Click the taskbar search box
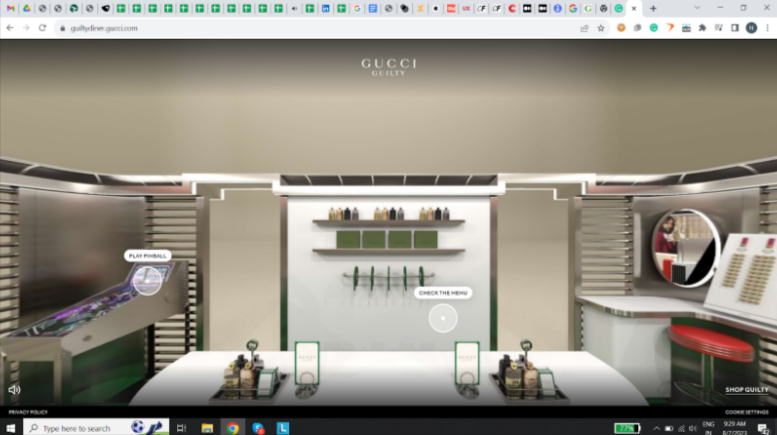Screen dimensions: 777x435 tap(96, 428)
